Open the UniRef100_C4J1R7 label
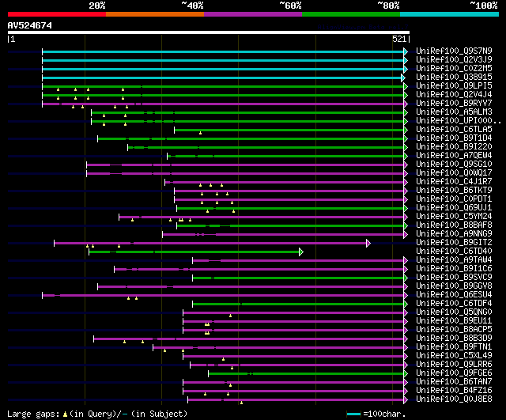 pos(454,182)
